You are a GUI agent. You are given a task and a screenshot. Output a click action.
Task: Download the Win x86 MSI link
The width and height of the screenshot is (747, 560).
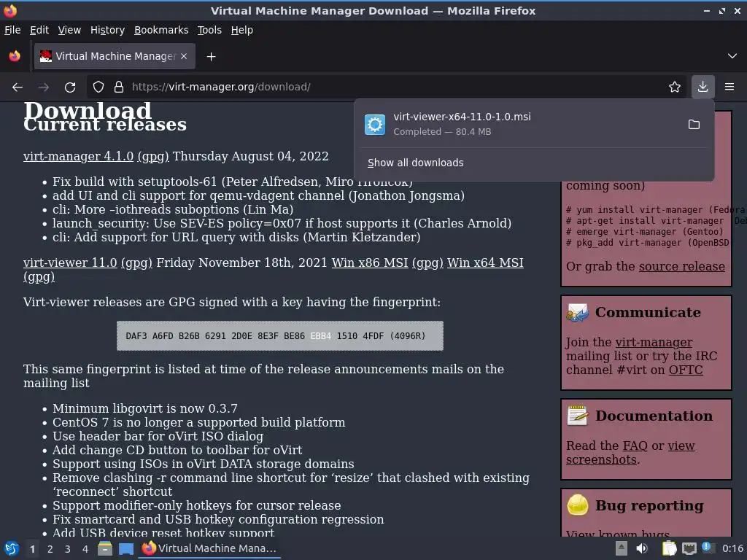370,262
